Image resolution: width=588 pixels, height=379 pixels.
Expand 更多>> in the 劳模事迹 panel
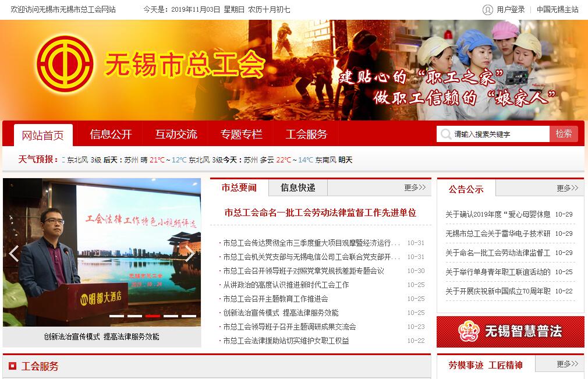point(567,364)
